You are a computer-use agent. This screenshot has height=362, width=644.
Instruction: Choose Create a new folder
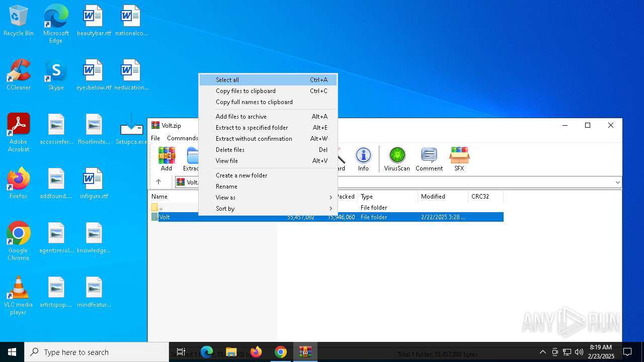pos(268,175)
